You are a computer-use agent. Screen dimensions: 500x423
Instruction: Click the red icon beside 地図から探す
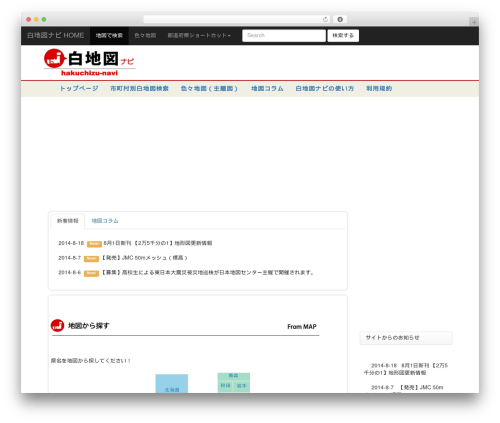pyautogui.click(x=57, y=326)
